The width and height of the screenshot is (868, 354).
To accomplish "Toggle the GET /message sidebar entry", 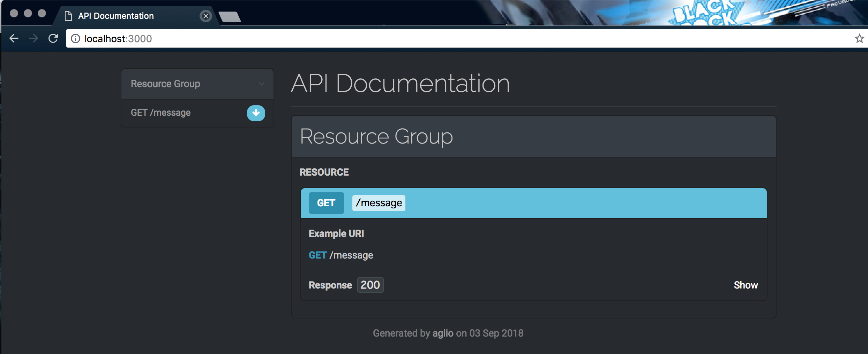I will (160, 112).
